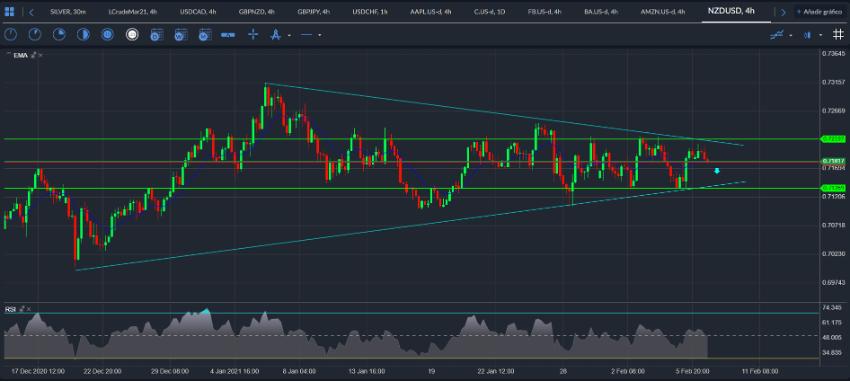This screenshot has width=850, height=382.
Task: Click price axis value 0.72669
Action: pos(834,111)
